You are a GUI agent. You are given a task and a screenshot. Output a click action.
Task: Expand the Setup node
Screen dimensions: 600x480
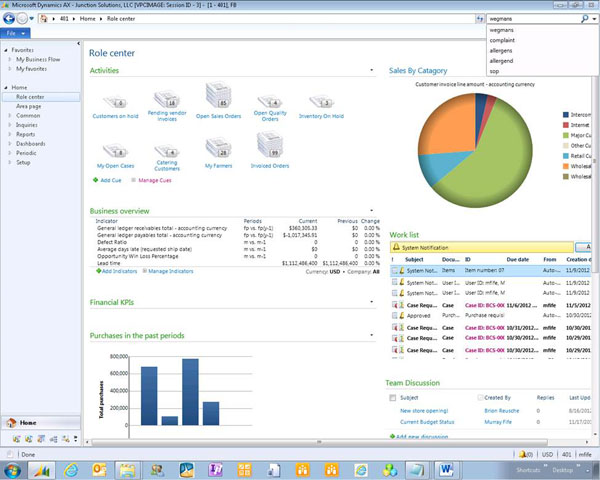point(10,162)
